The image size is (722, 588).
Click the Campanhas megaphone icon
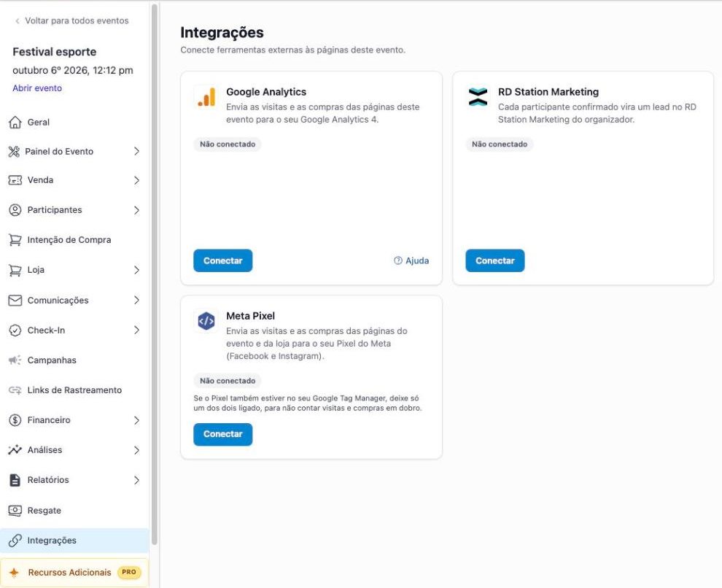click(x=15, y=360)
